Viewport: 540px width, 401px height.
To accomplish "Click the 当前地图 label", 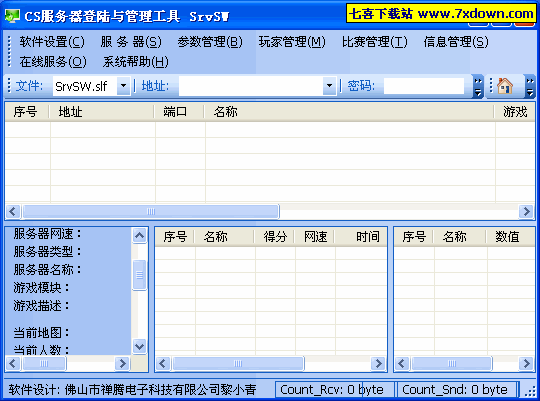I will pos(41,333).
